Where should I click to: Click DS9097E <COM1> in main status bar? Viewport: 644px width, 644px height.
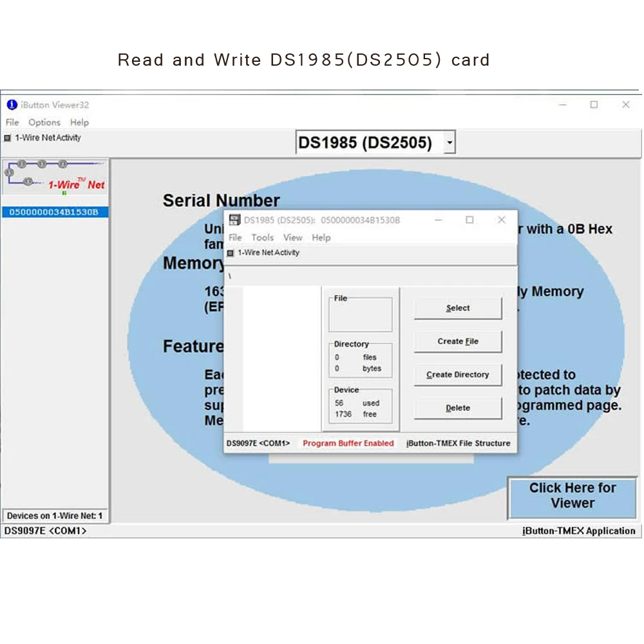(x=45, y=531)
